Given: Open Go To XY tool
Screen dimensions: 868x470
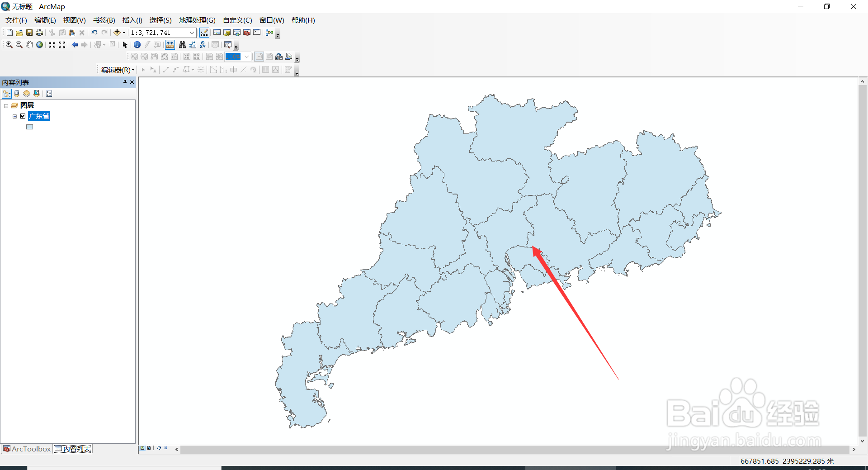Looking at the screenshot, I should click(x=203, y=45).
